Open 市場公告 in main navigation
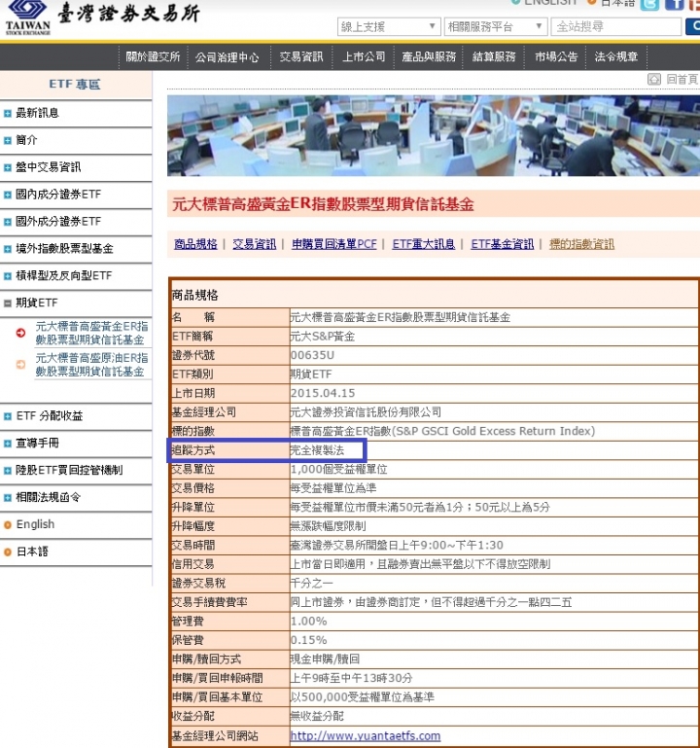Screen dimensions: 700x748 556,57
